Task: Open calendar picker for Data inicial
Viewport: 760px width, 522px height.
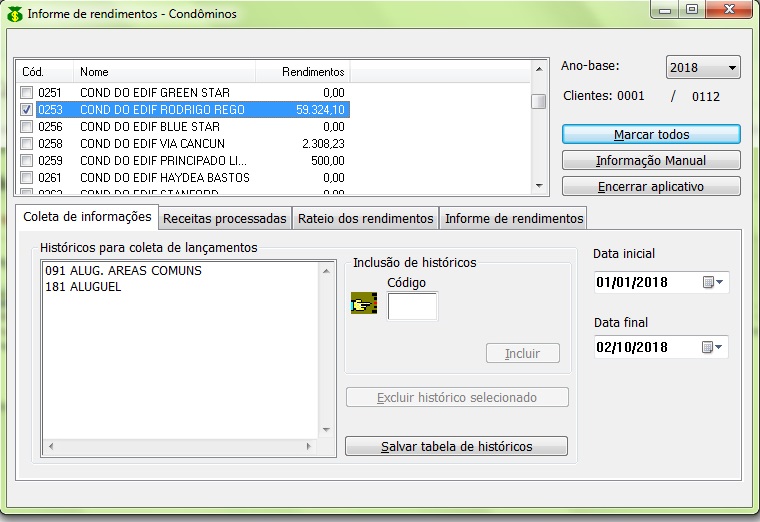Action: click(708, 282)
